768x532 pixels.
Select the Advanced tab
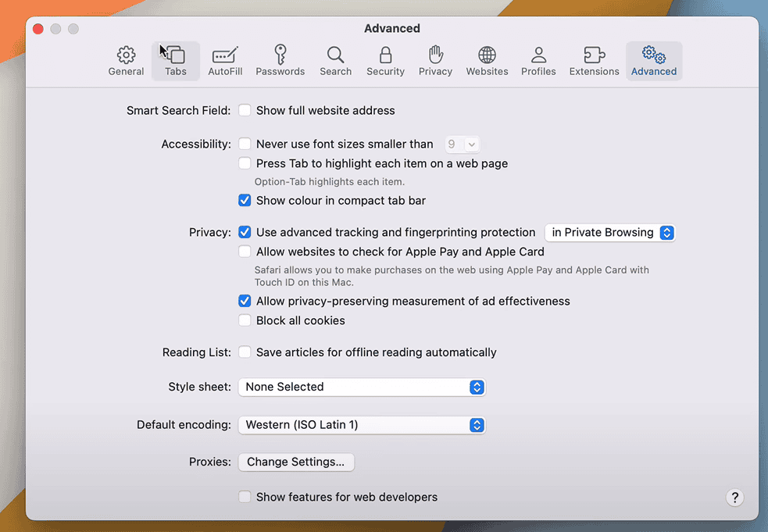coord(654,61)
